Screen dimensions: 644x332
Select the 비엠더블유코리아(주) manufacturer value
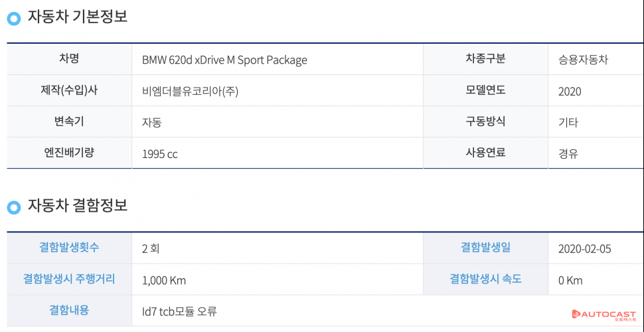tap(190, 91)
